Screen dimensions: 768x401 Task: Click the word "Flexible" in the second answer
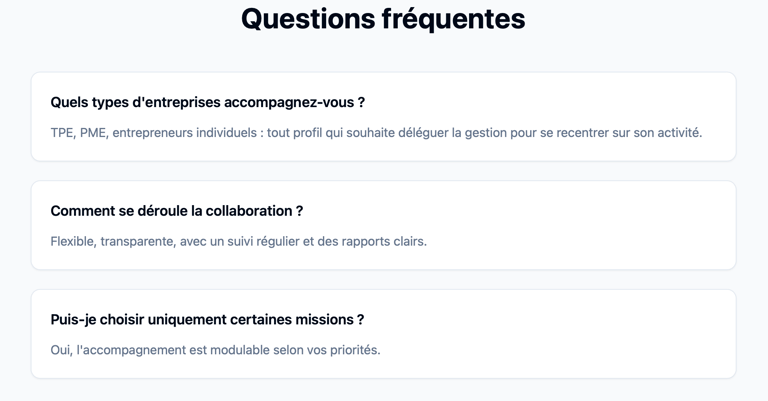[72, 241]
